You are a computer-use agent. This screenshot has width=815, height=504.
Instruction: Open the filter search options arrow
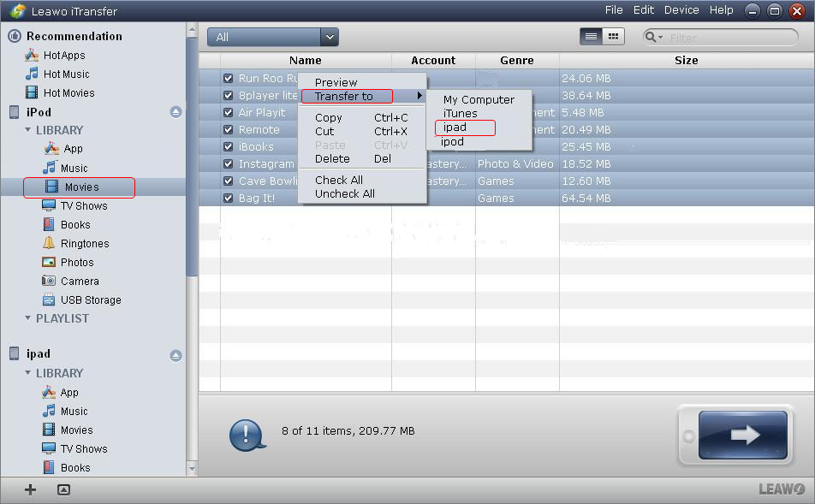click(661, 38)
